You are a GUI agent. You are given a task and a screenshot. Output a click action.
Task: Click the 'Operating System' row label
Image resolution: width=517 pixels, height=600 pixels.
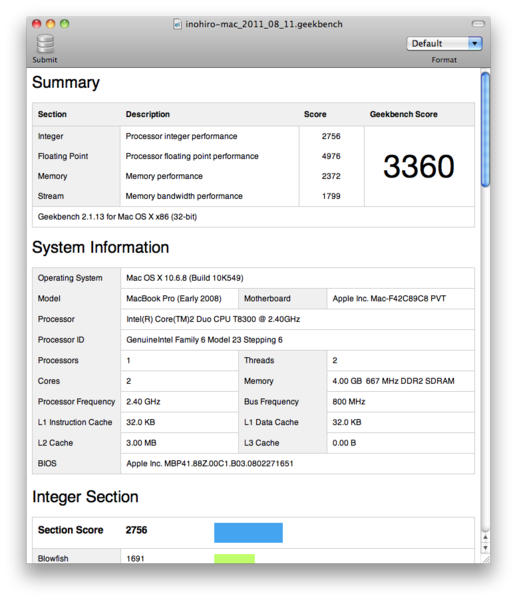click(70, 278)
